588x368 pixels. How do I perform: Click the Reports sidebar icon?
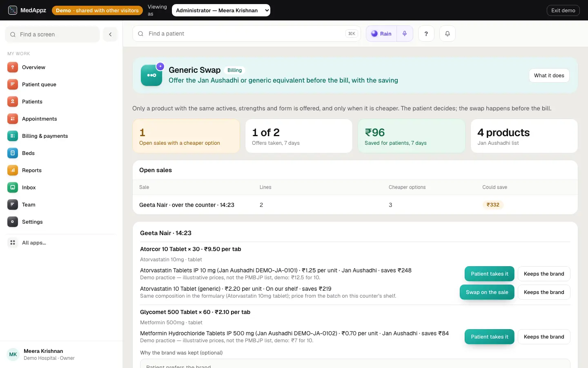pos(13,170)
